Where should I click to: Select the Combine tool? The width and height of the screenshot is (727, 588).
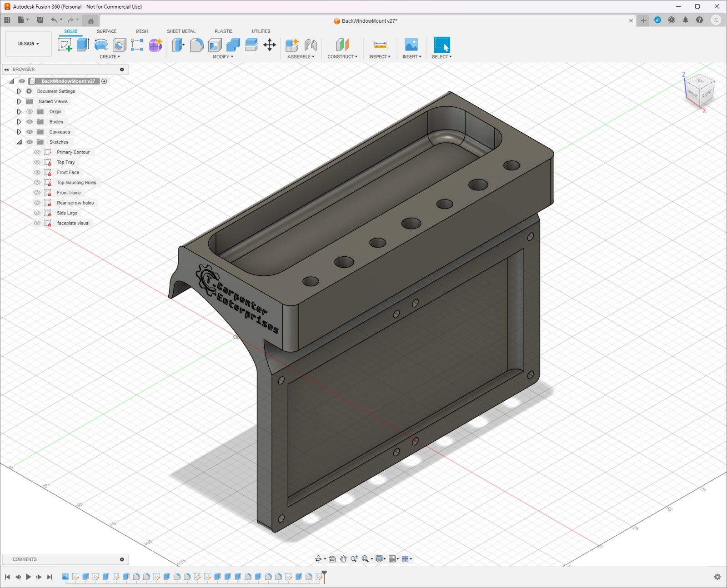pyautogui.click(x=233, y=45)
